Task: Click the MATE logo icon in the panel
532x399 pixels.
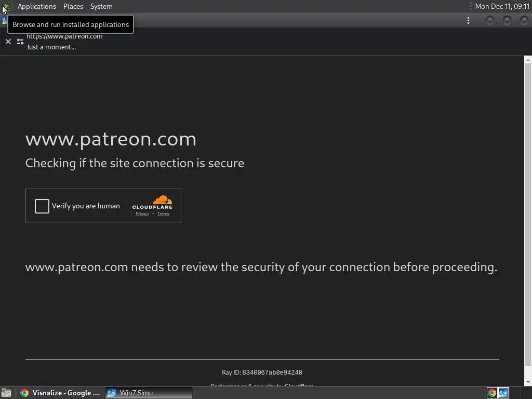Action: pyautogui.click(x=7, y=6)
